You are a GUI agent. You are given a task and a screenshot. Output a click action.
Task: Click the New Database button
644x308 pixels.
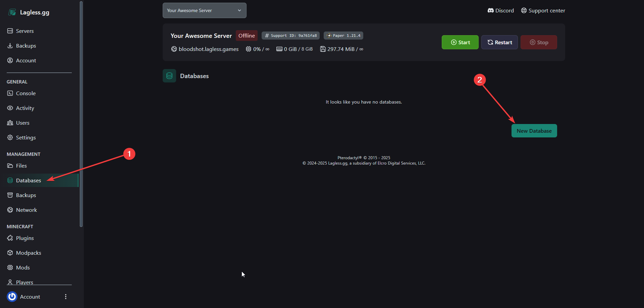click(x=534, y=131)
